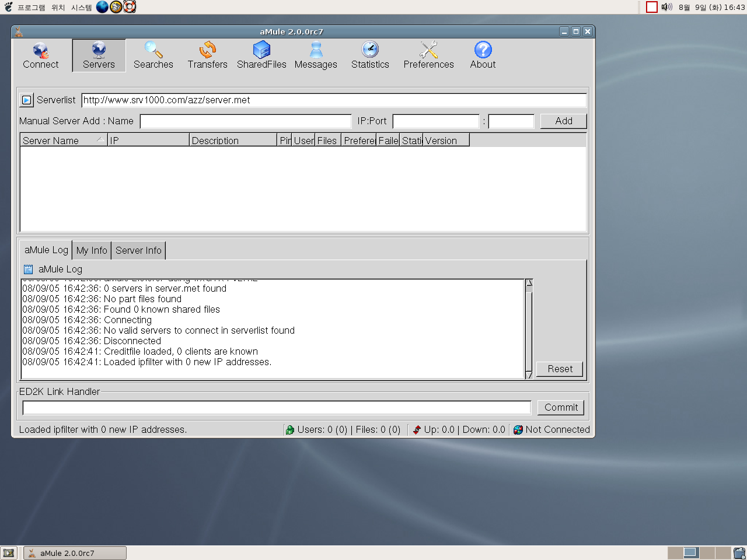This screenshot has height=560, width=747.
Task: Click log line ending in 'Connecting'
Action: pos(87,320)
